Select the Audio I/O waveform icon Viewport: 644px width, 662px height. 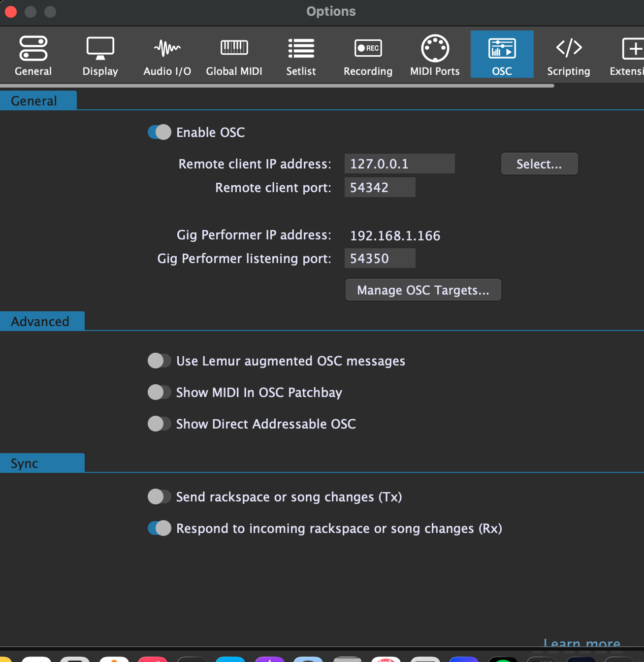pyautogui.click(x=167, y=48)
